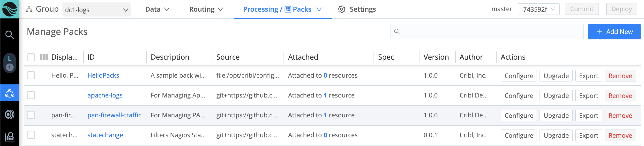This screenshot has height=146, width=644.
Task: Open the 743592f commit dropdown
Action: click(x=538, y=9)
